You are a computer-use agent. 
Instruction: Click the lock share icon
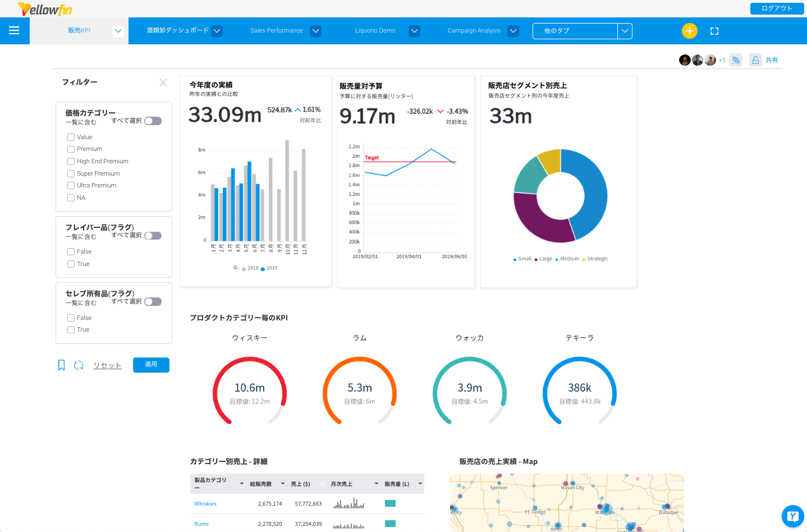click(x=755, y=60)
